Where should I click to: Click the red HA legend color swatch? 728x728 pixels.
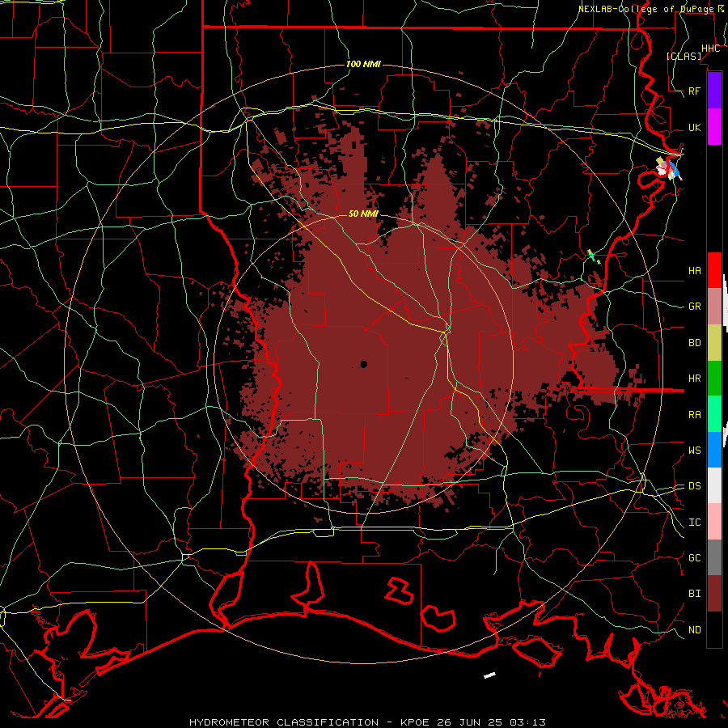tap(714, 270)
